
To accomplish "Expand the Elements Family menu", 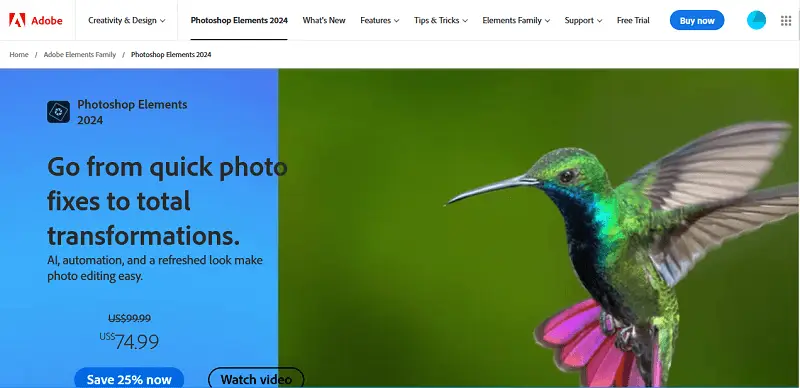I will point(516,20).
